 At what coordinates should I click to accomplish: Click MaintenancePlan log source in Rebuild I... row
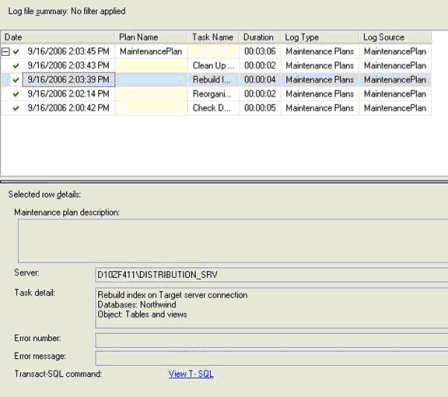[x=395, y=80]
